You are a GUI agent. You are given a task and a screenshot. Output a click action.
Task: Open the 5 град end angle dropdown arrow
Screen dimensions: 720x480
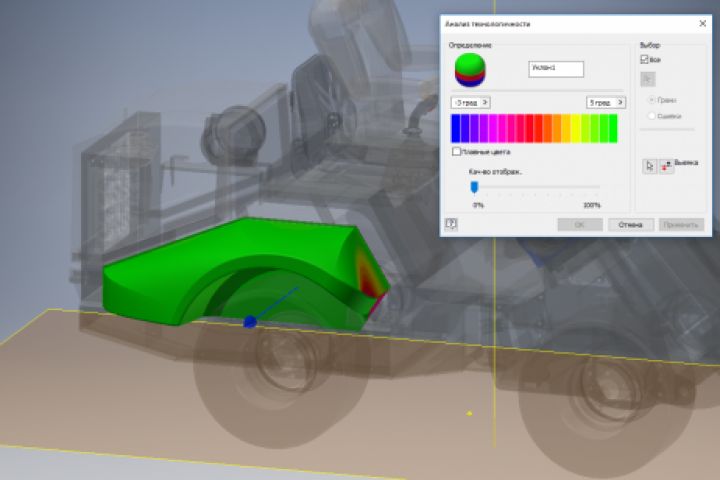click(x=620, y=102)
